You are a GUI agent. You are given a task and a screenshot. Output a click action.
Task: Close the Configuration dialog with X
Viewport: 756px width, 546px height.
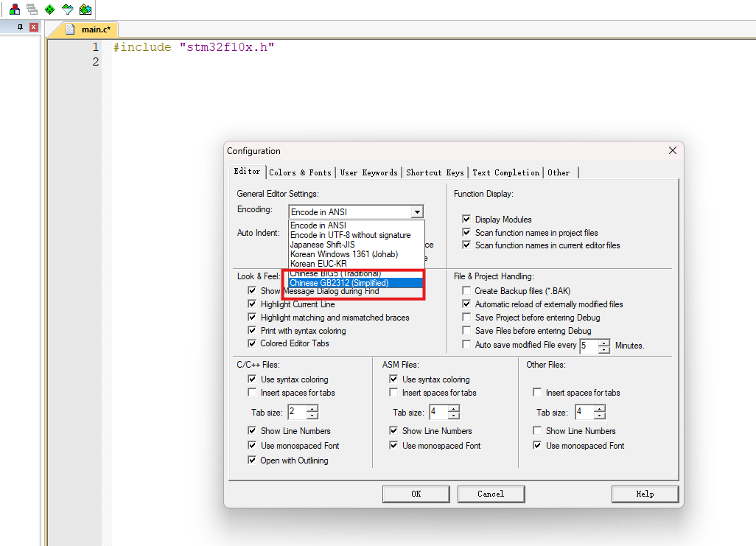click(672, 150)
